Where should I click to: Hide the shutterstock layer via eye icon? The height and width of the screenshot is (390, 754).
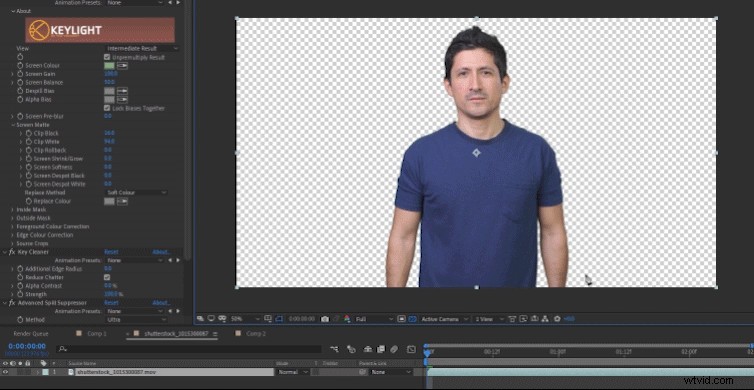pos(5,372)
